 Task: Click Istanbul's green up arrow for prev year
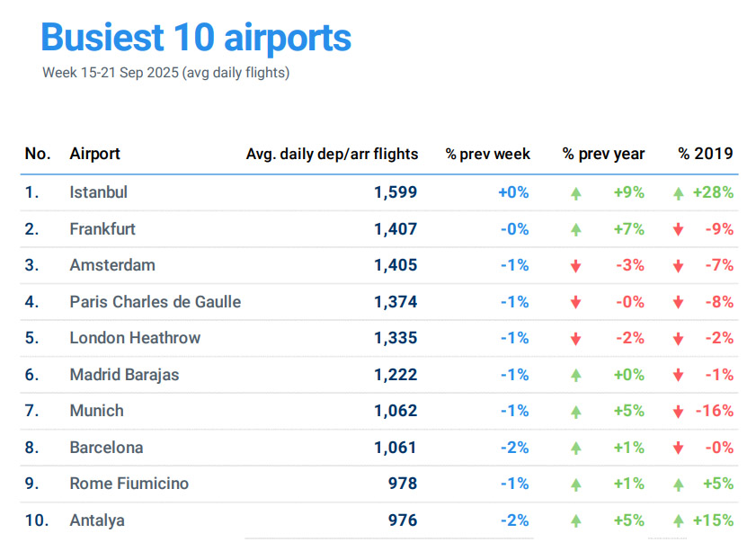pyautogui.click(x=576, y=193)
